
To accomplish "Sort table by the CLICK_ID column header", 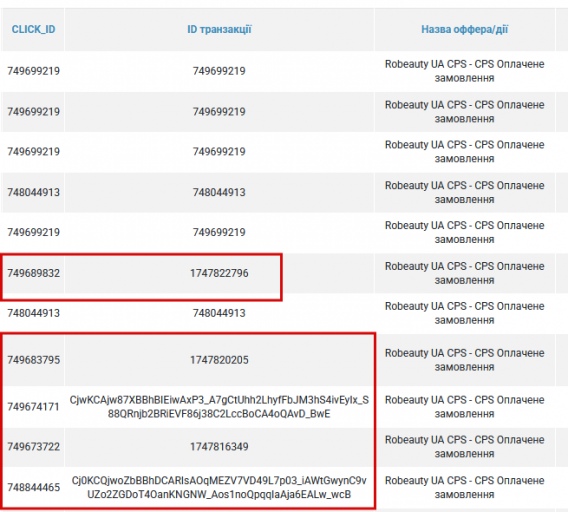I will click(x=33, y=29).
